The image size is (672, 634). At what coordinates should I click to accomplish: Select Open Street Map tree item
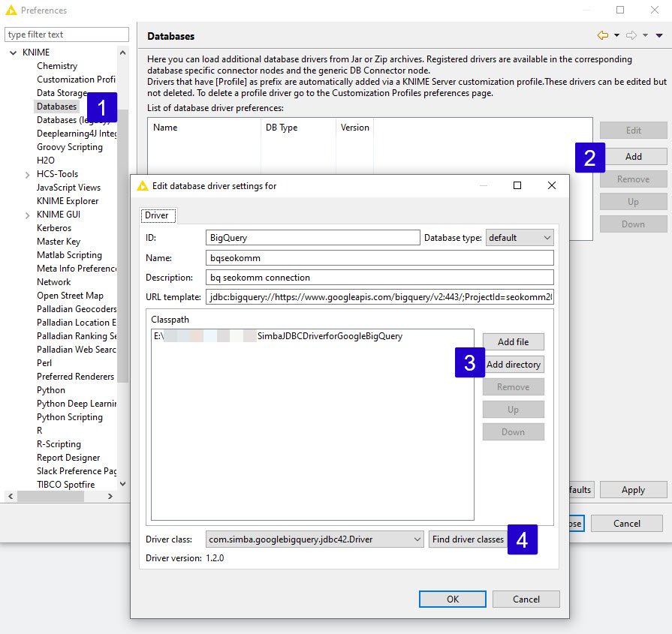(70, 296)
